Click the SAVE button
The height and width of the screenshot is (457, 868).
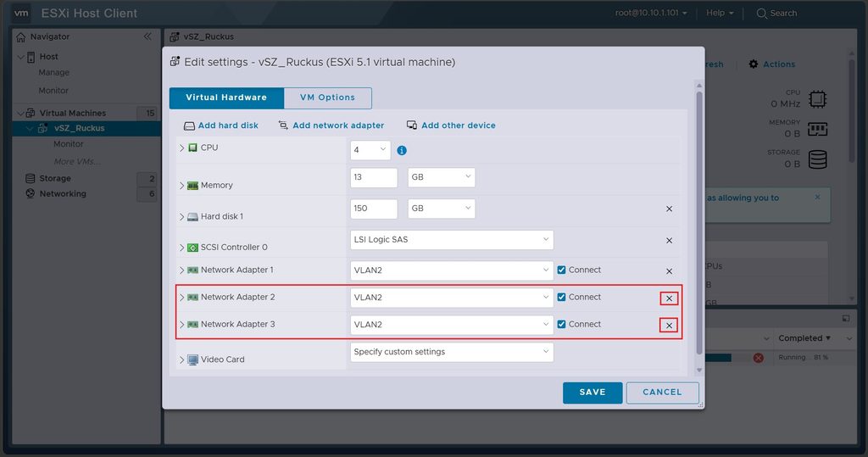[593, 393]
